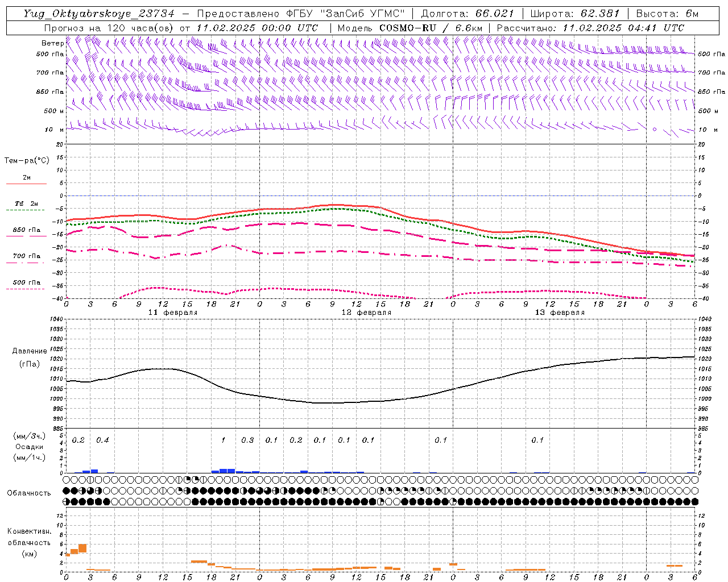Select the model label COSMO-RU / 6.6км
The width and height of the screenshot is (728, 582).
[x=431, y=28]
